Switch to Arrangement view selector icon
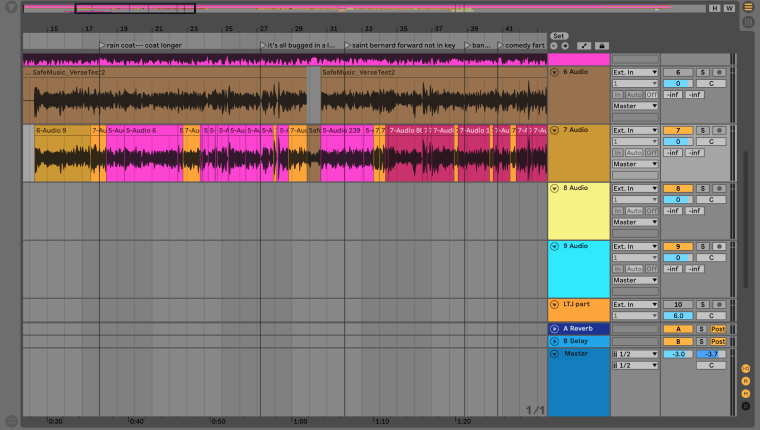 pyautogui.click(x=748, y=8)
